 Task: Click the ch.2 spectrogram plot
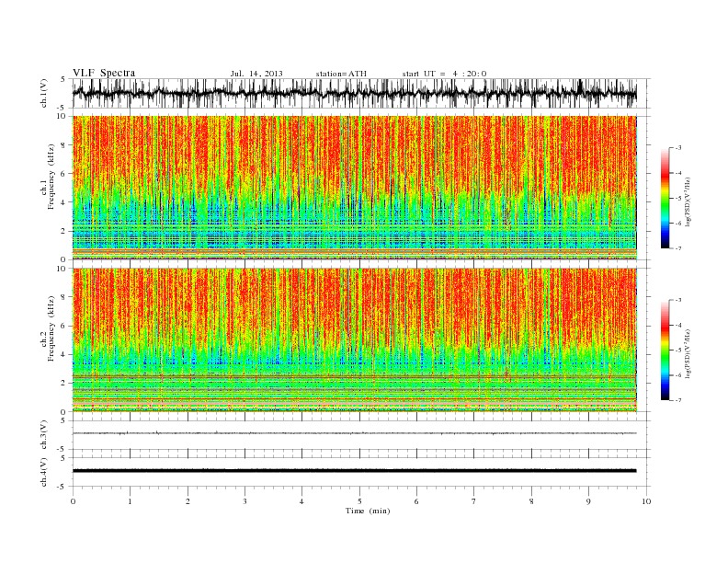(x=354, y=339)
